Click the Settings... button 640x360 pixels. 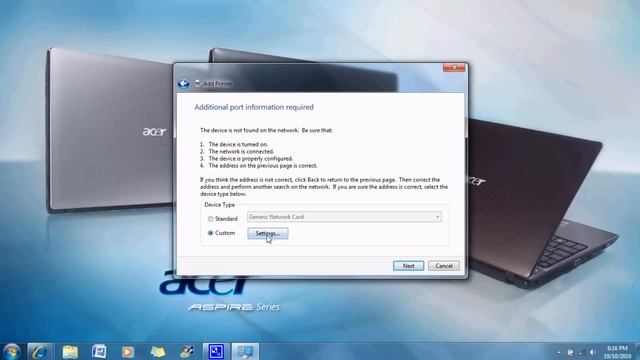[x=267, y=233]
